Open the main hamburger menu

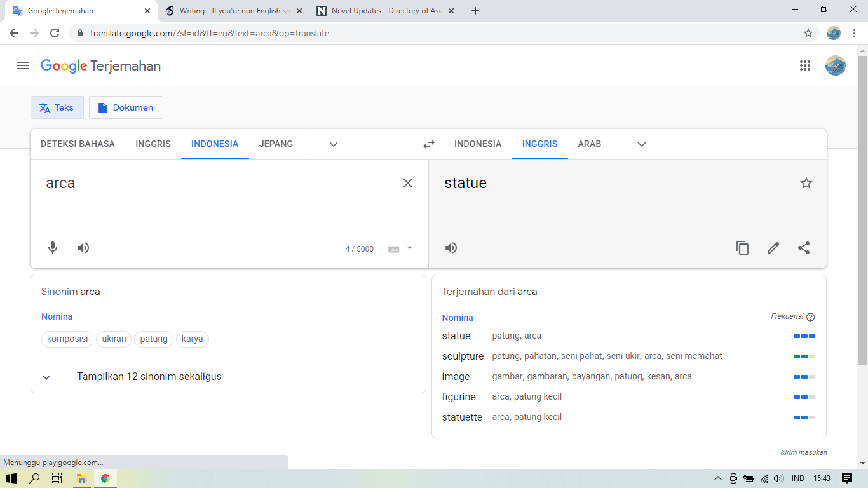tap(23, 65)
